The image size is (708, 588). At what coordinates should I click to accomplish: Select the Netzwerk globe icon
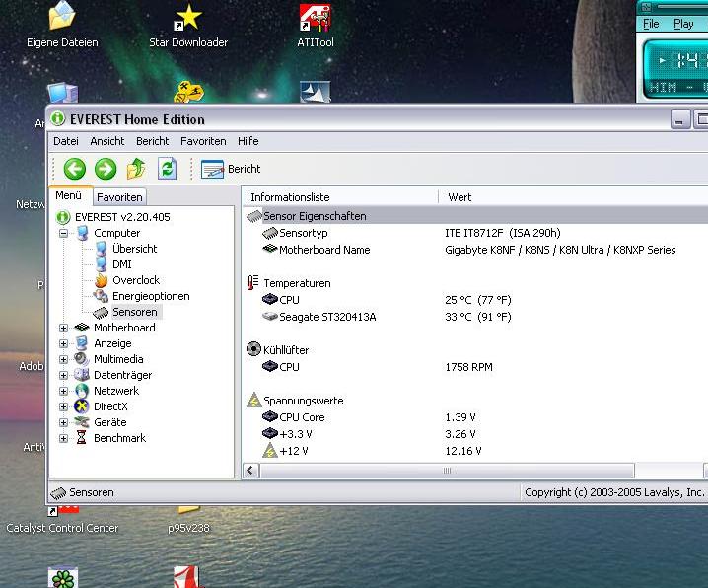click(82, 391)
